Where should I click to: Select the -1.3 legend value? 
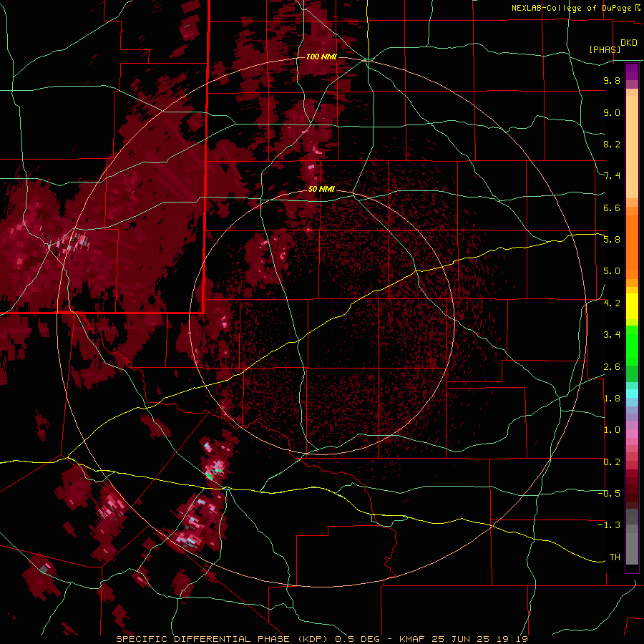click(609, 525)
